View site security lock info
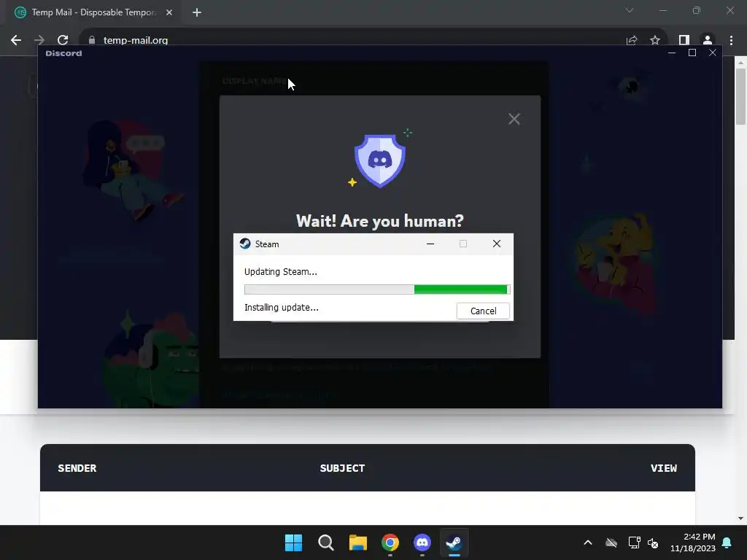 pos(92,40)
